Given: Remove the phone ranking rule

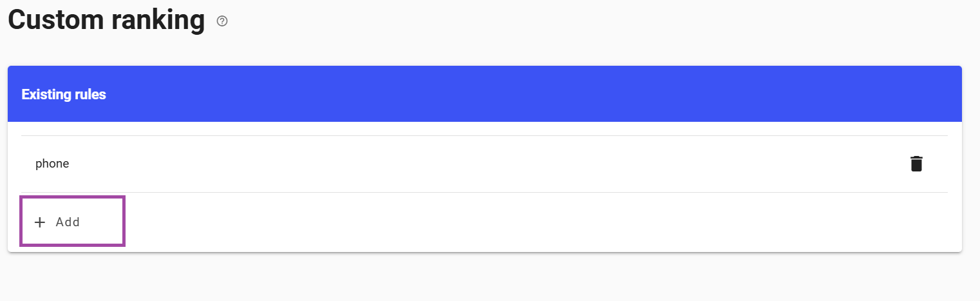Looking at the screenshot, I should [x=916, y=164].
